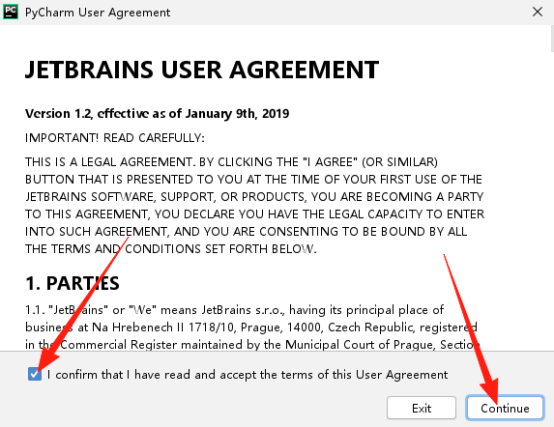
Task: Click the Continue button
Action: coord(505,408)
